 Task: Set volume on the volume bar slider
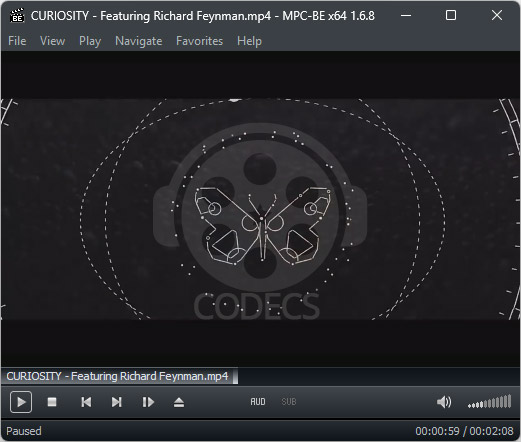489,402
